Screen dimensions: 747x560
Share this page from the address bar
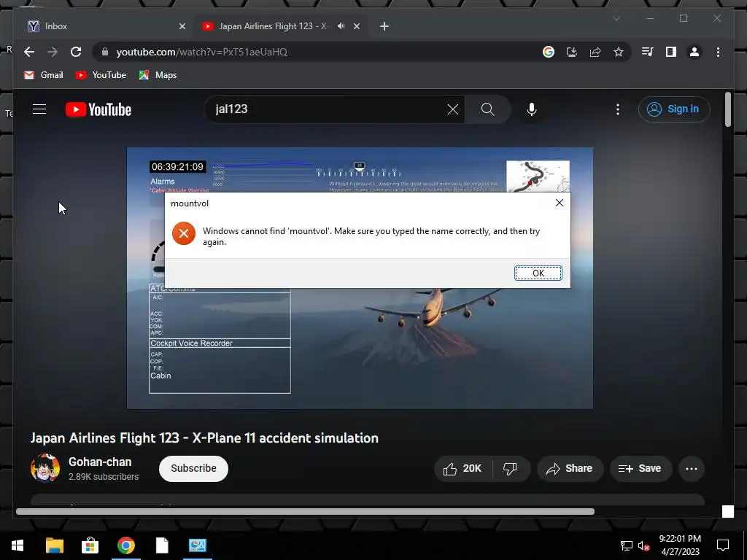coord(595,52)
